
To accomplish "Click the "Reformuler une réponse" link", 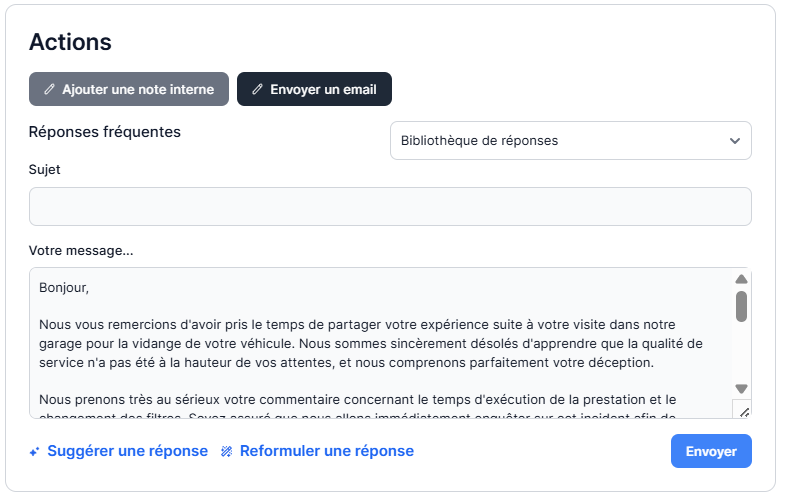I will 326,451.
